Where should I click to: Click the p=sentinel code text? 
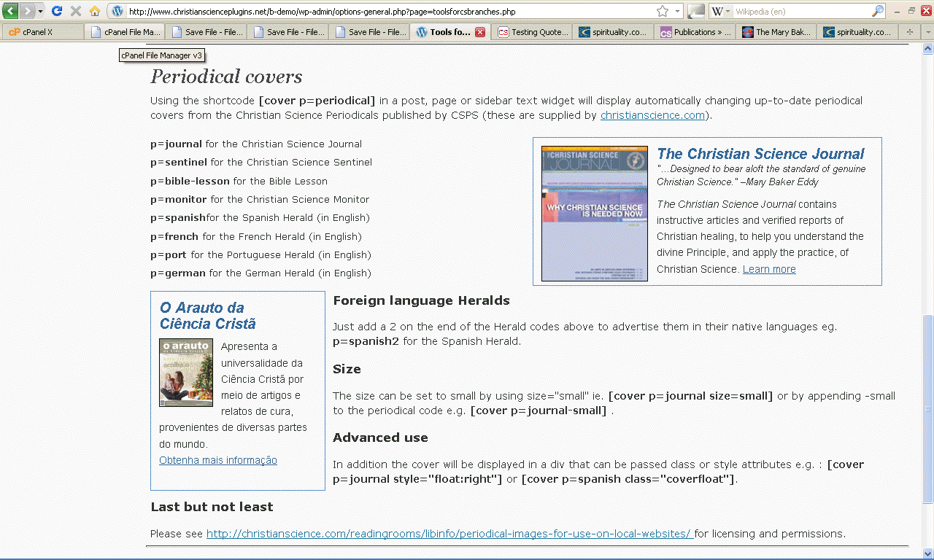coord(179,163)
